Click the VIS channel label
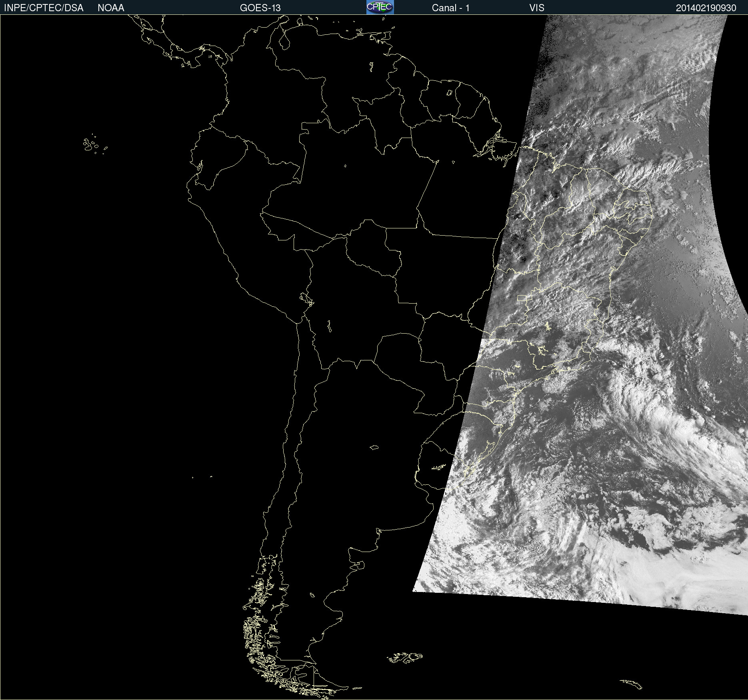This screenshot has height=700, width=748. click(x=536, y=8)
